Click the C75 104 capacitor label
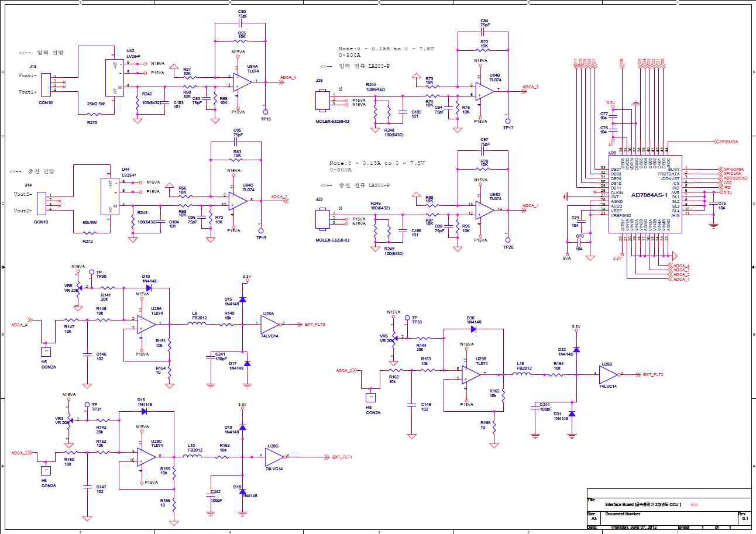The height and width of the screenshot is (534, 756). click(721, 205)
